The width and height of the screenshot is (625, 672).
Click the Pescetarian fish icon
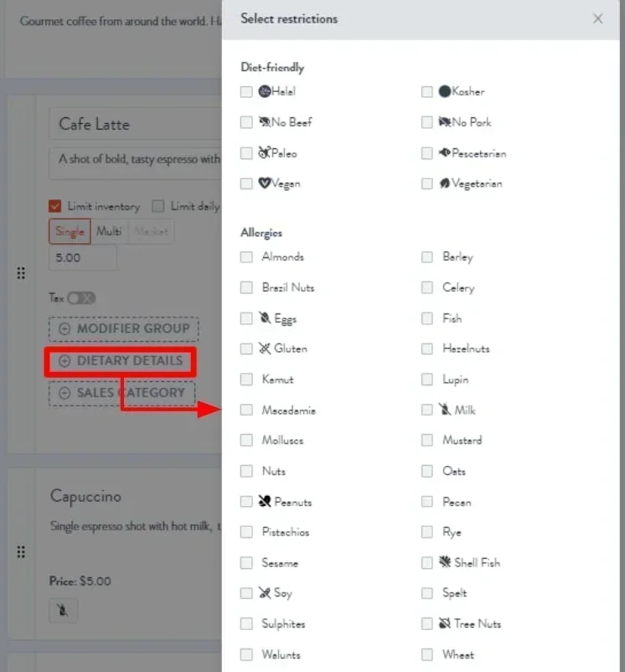click(x=445, y=152)
